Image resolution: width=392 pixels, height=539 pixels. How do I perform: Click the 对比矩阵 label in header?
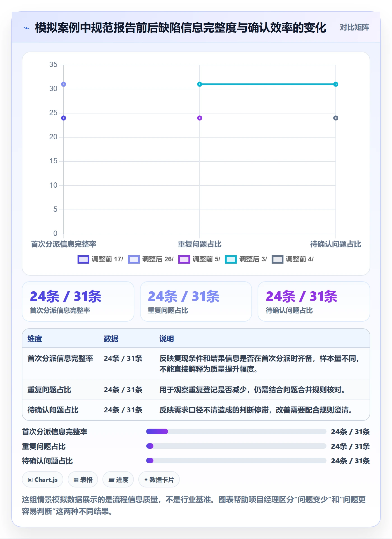point(354,27)
